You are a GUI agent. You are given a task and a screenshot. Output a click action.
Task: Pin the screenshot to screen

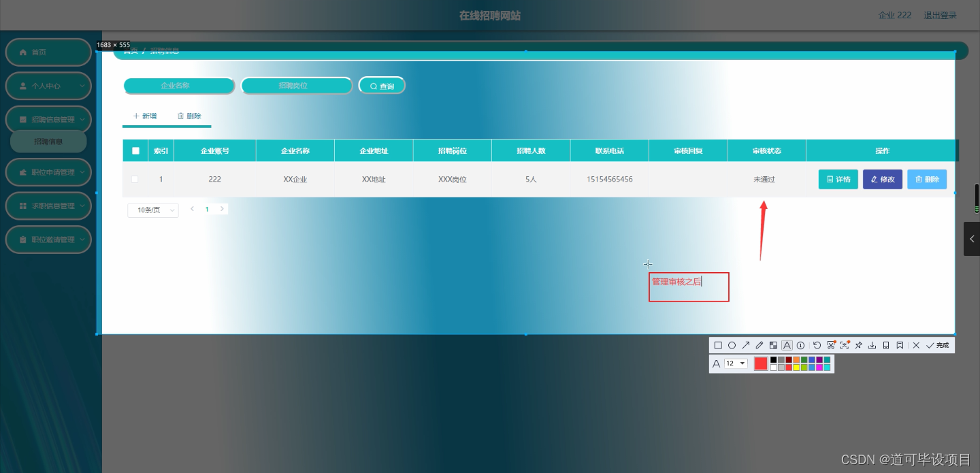pyautogui.click(x=858, y=345)
